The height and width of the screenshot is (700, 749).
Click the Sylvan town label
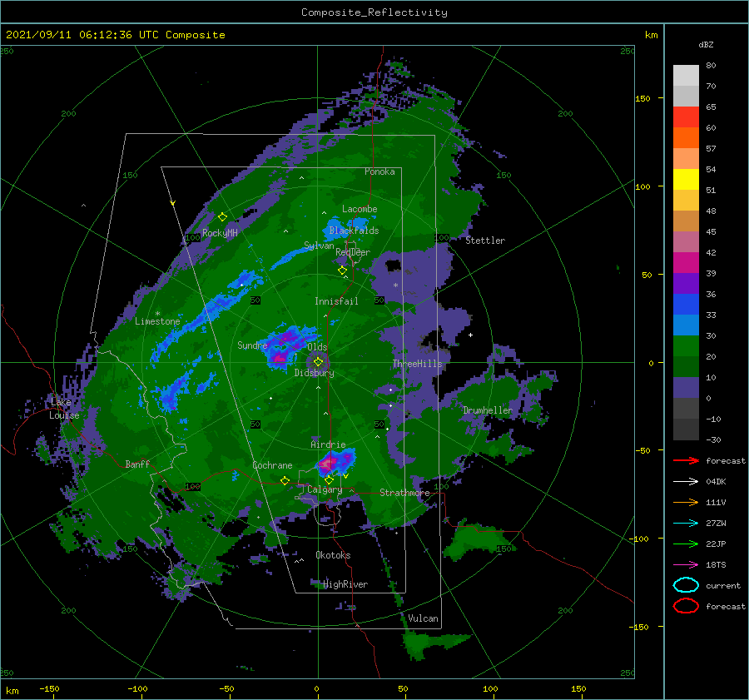pos(319,246)
